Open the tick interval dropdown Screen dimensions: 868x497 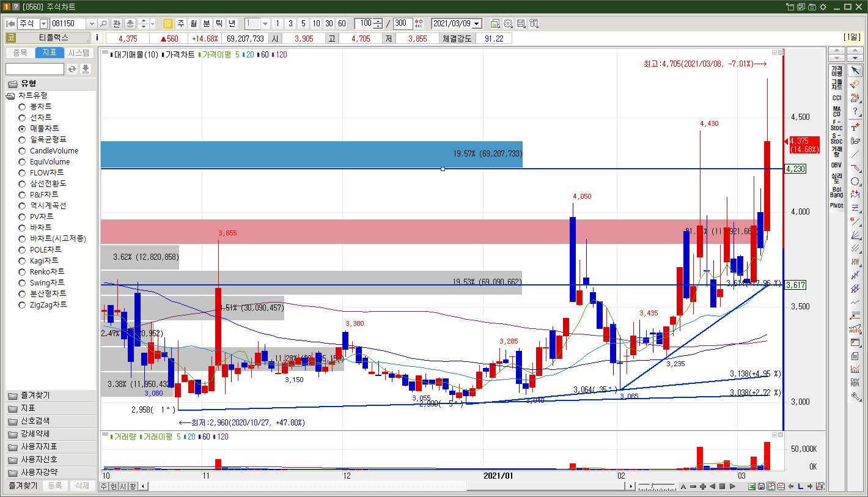265,23
